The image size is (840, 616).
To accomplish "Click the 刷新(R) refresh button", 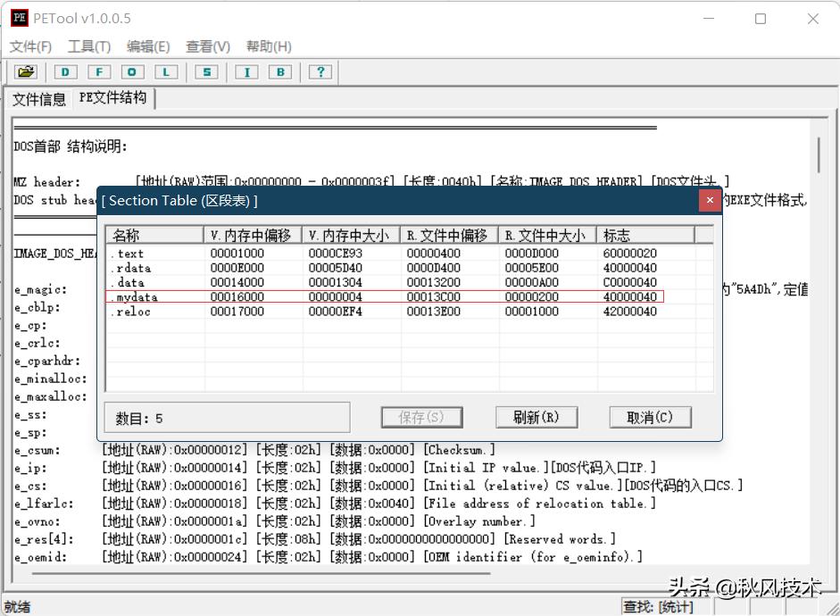I will coord(536,417).
